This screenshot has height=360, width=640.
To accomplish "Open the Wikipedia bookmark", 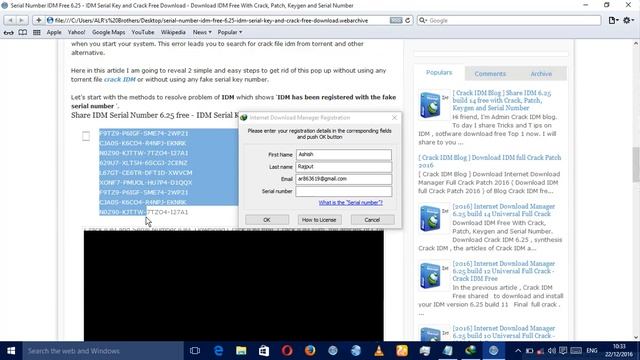I will point(173,32).
